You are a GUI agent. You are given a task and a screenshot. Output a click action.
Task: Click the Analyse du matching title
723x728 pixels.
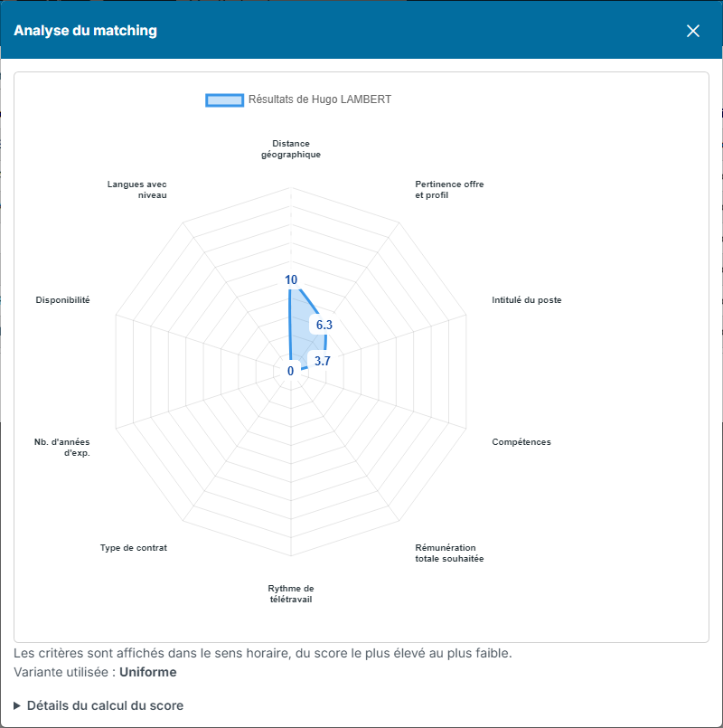click(85, 31)
